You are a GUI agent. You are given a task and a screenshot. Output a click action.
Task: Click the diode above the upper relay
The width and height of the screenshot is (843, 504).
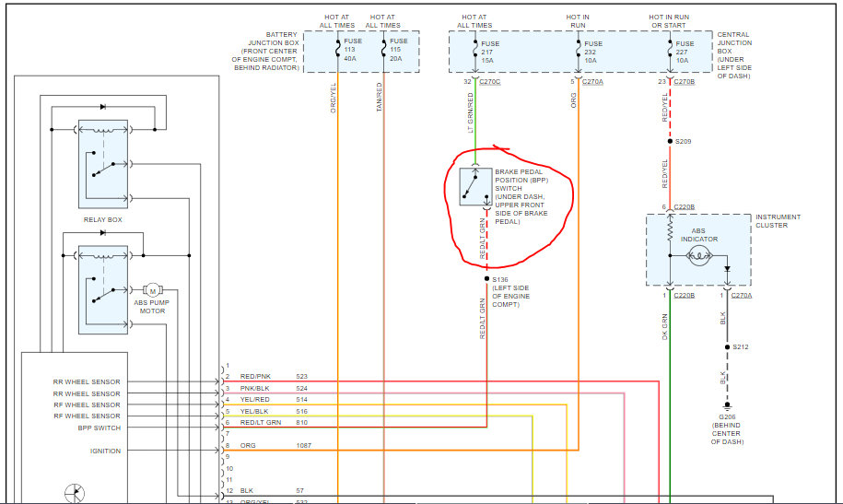pyautogui.click(x=102, y=107)
